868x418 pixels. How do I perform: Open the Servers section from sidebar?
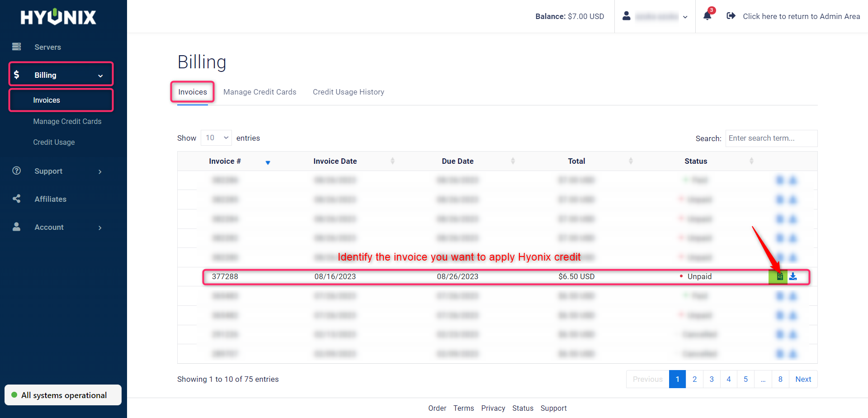(x=47, y=47)
